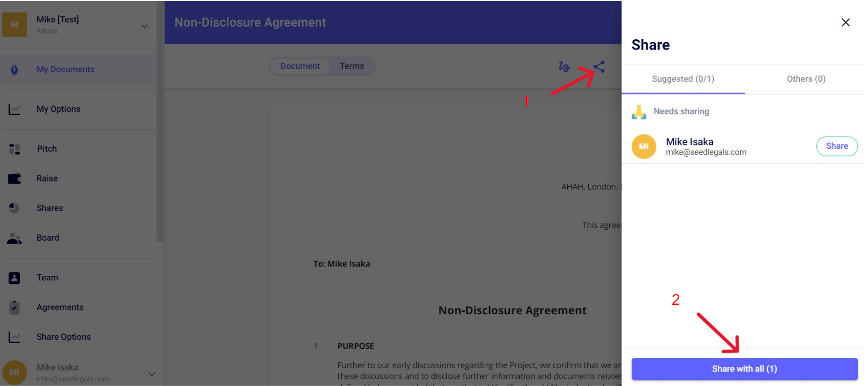Click the Shares pie chart icon
Screen dimensions: 868x386
(14, 208)
